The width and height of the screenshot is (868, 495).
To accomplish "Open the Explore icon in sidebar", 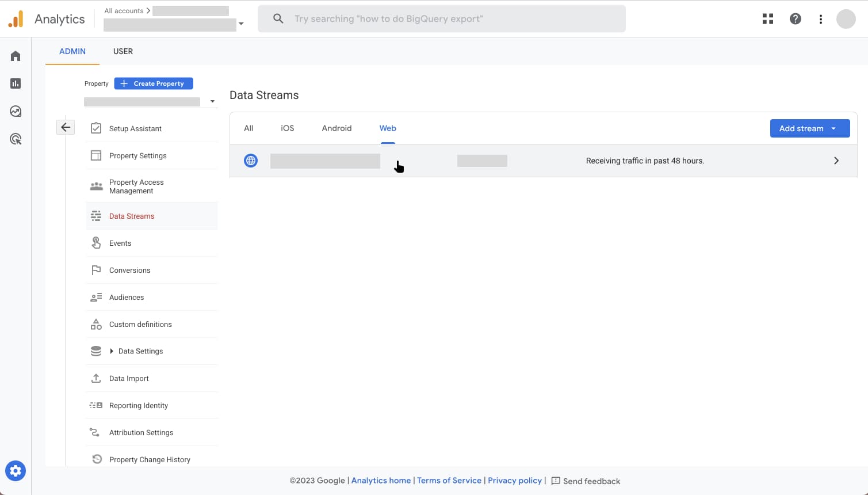I will coord(16,111).
